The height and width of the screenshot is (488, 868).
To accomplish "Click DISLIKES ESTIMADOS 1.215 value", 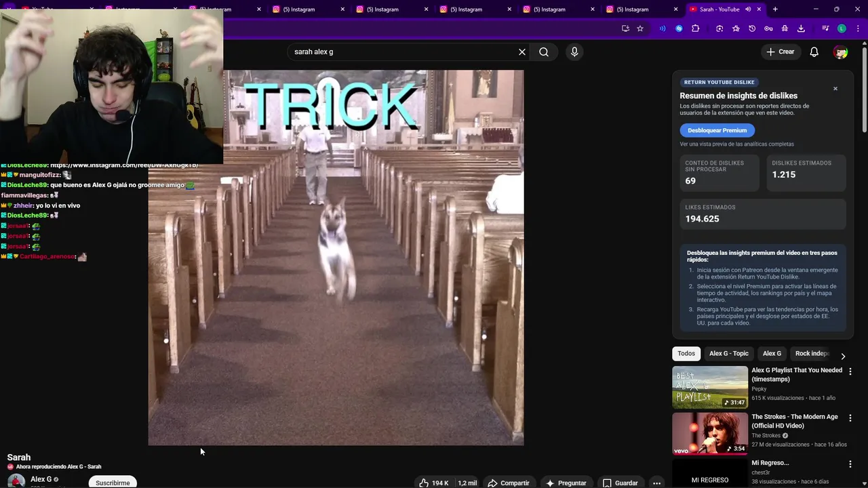I will point(784,174).
